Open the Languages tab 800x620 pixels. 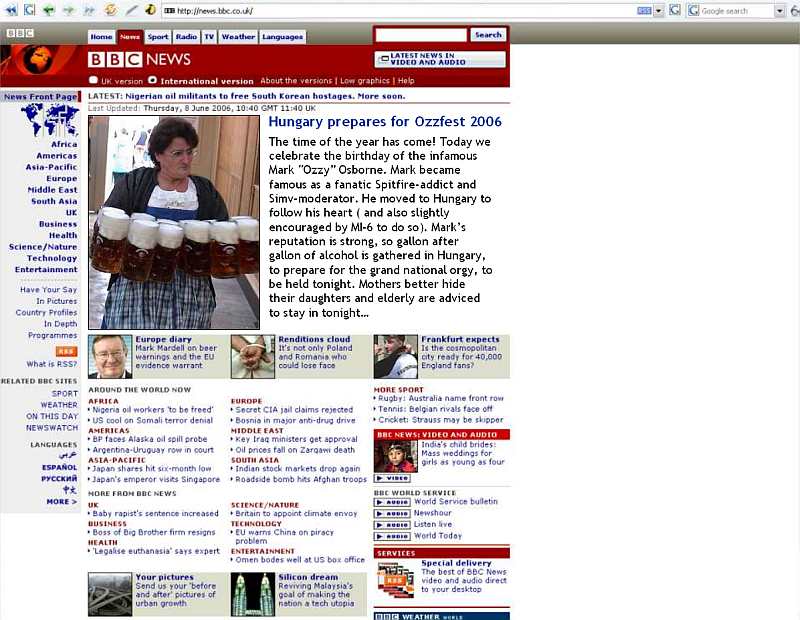tap(283, 37)
